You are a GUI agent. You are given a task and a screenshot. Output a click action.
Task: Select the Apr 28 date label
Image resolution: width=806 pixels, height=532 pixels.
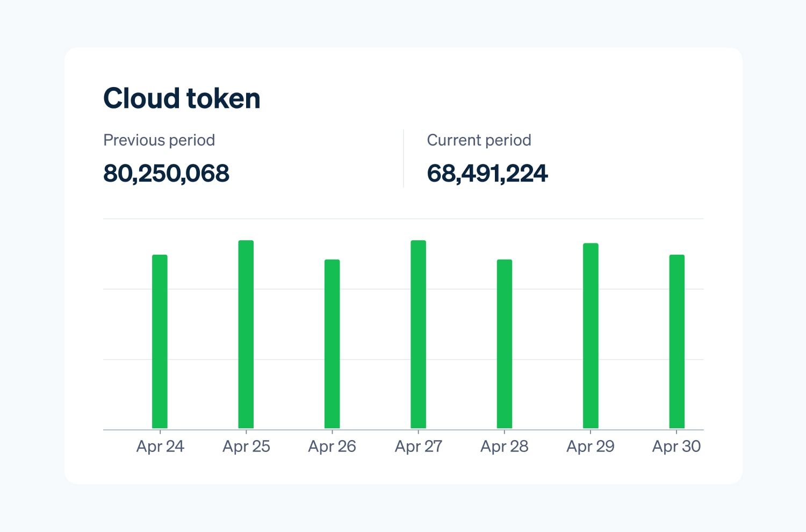pos(504,447)
